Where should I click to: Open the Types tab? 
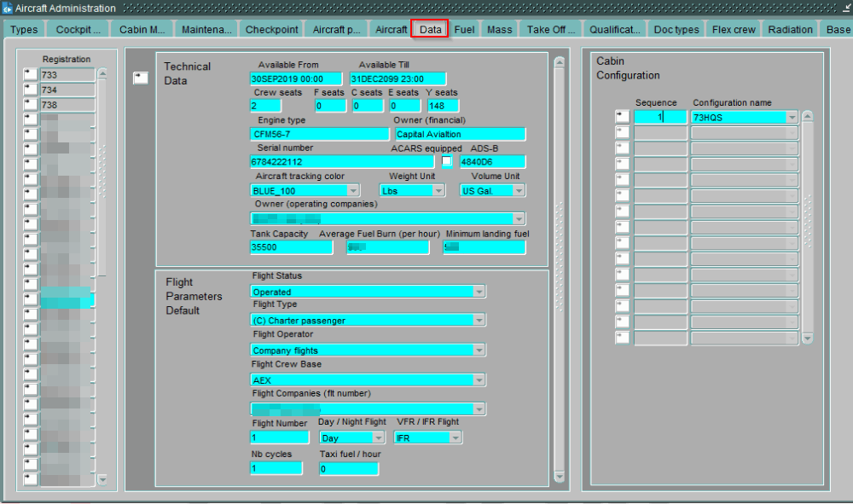23,29
